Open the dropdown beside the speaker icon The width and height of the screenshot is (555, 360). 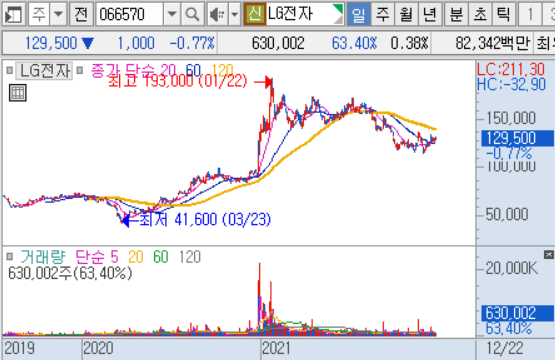click(x=234, y=15)
